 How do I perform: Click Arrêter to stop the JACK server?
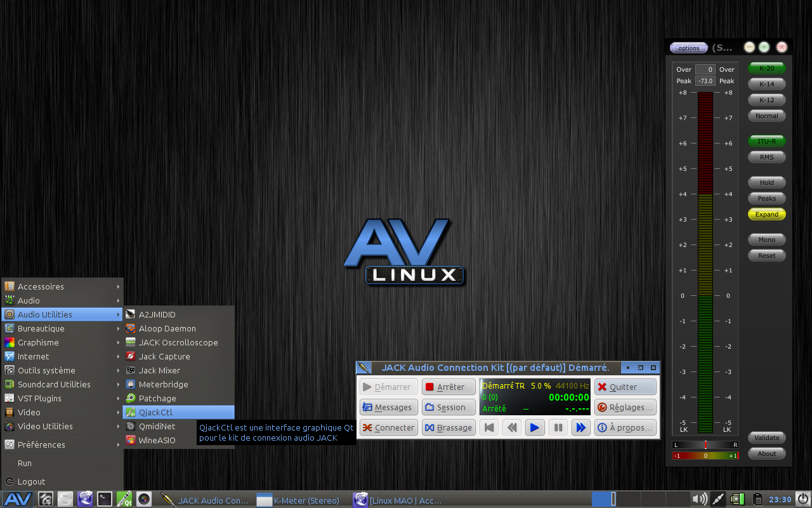pos(449,387)
